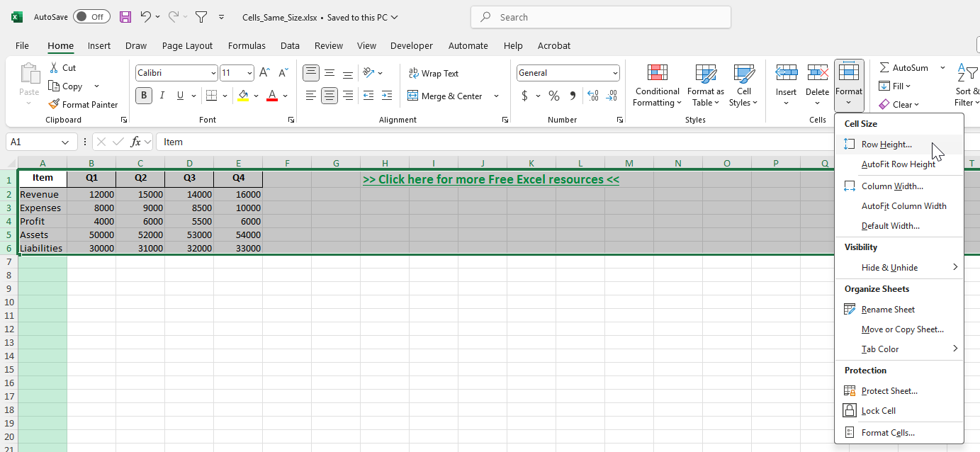Screen dimensions: 980x452
Task: Choose Column Width menu entry
Action: coord(900,186)
